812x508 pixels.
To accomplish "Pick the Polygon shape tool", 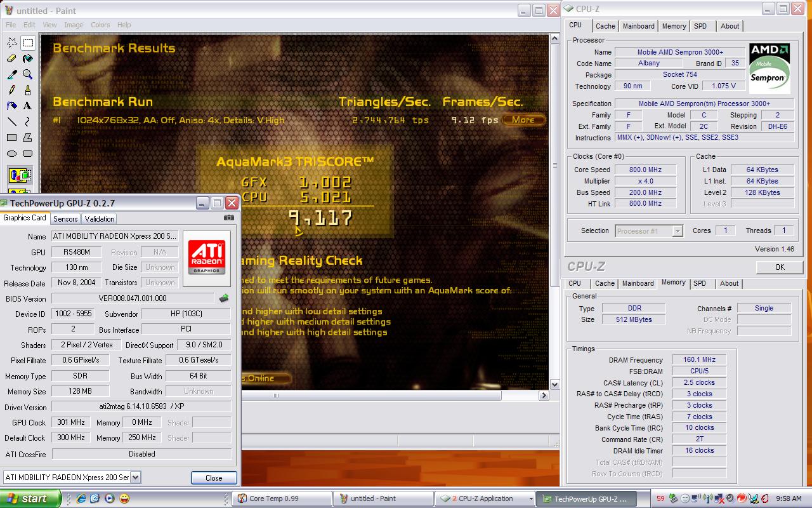I will [28, 137].
